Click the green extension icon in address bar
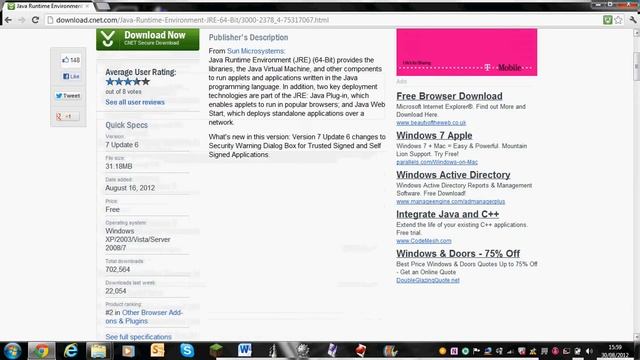 pos(607,20)
